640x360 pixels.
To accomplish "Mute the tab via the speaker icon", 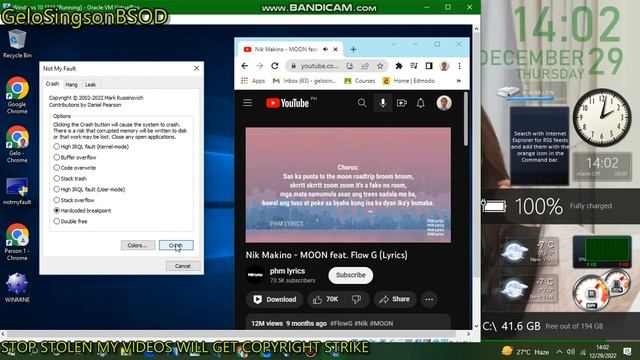I will tap(325, 49).
